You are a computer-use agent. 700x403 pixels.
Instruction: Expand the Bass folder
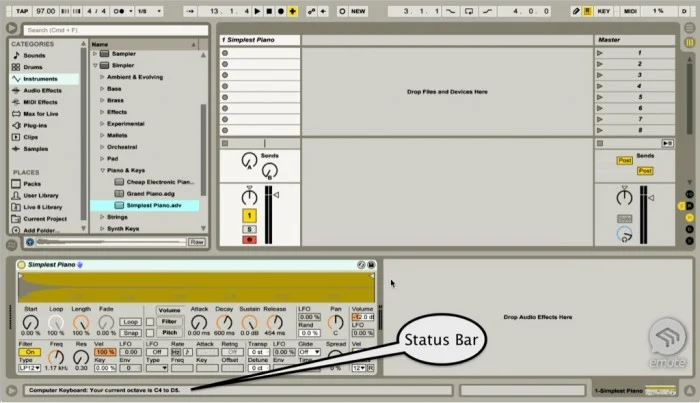tap(102, 88)
